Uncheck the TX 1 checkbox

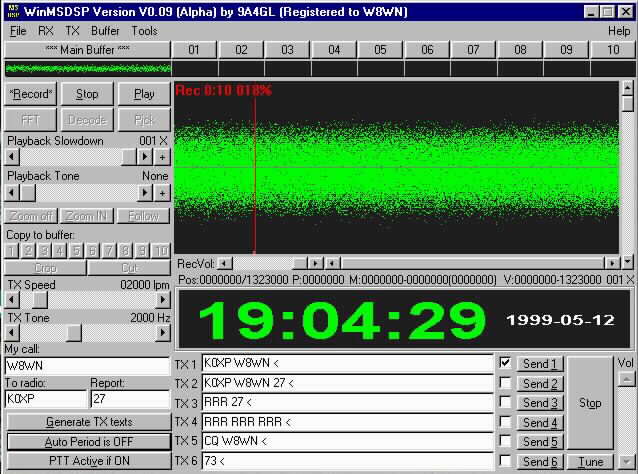505,363
